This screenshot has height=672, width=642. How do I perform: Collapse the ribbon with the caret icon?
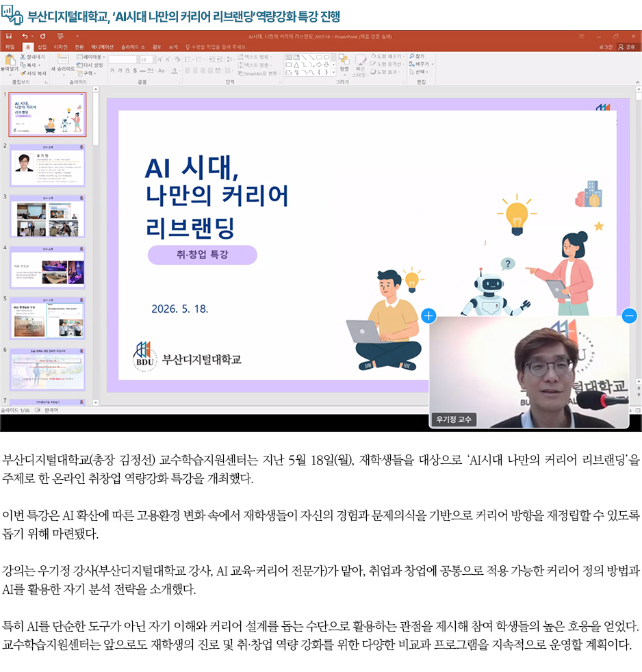tap(637, 82)
